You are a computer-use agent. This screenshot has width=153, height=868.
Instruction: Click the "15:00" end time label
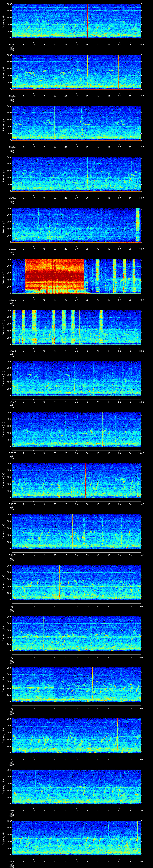pos(141,708)
